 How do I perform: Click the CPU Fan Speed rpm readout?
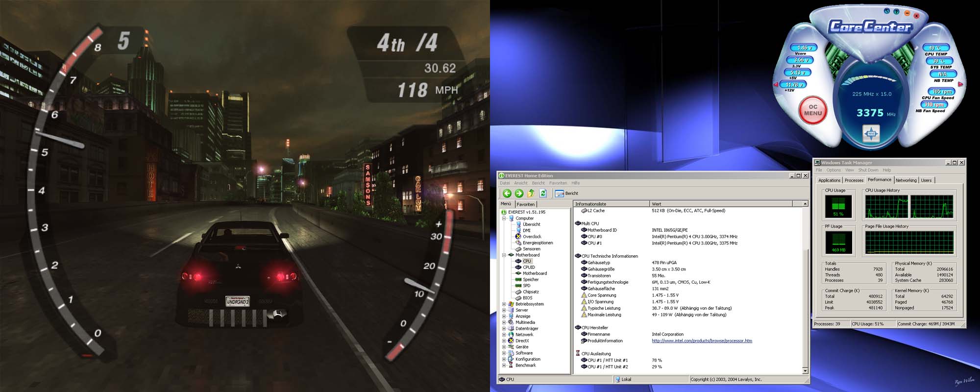tap(942, 92)
